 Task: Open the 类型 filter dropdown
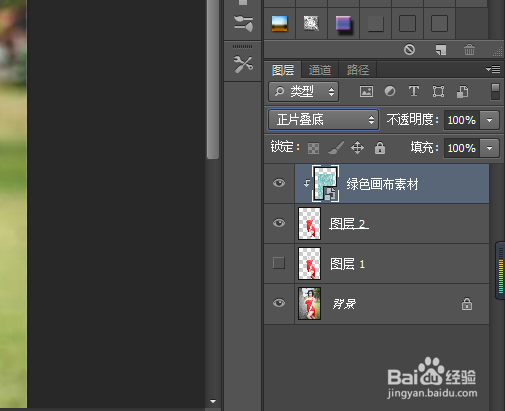pyautogui.click(x=304, y=91)
